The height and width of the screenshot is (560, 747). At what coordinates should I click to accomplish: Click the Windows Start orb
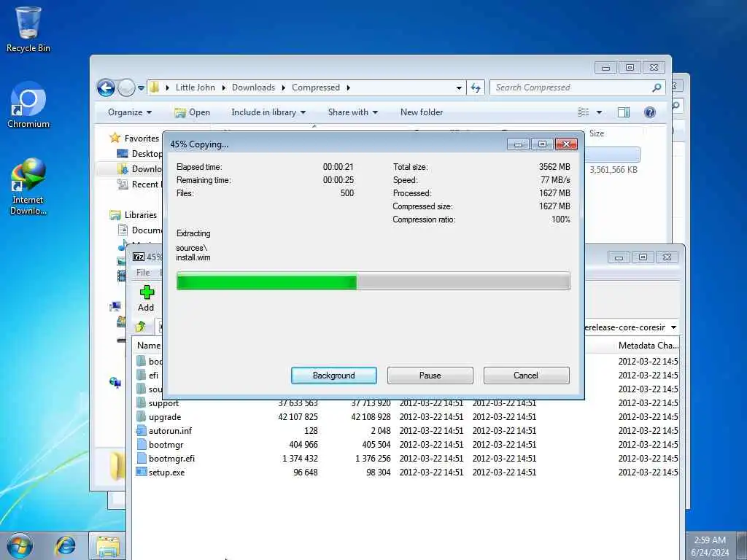click(x=20, y=545)
